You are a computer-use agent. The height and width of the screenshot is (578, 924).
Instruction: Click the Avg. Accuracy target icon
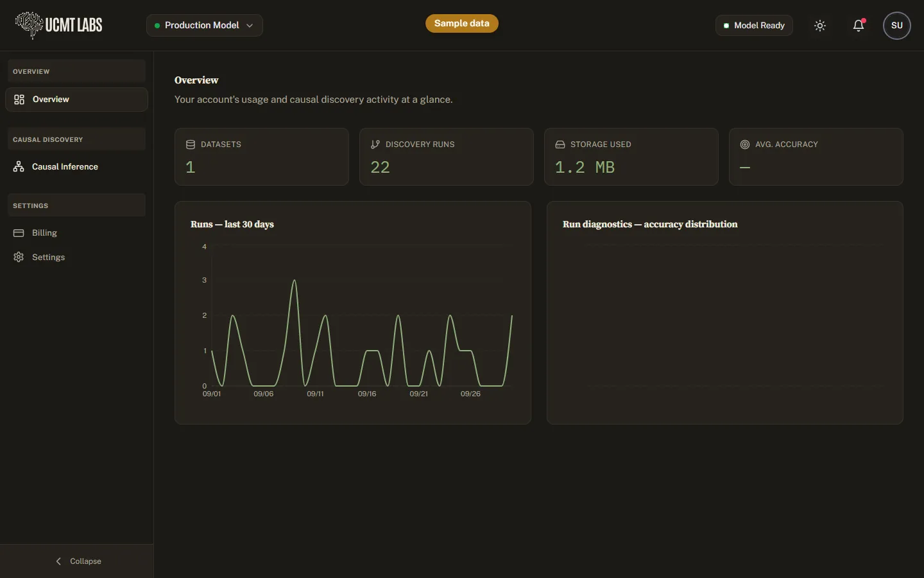coord(745,144)
